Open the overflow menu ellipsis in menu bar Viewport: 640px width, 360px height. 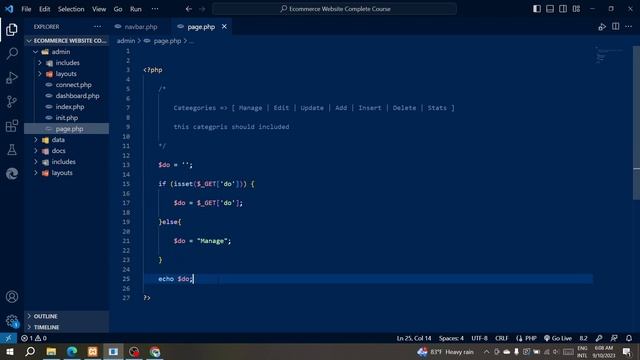[x=155, y=9]
